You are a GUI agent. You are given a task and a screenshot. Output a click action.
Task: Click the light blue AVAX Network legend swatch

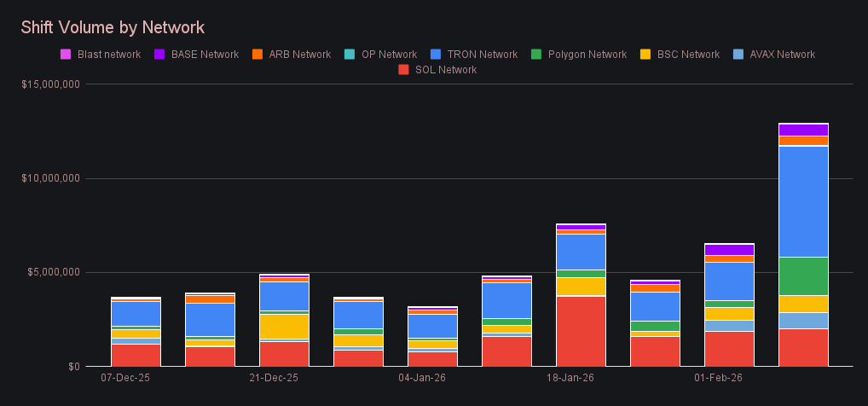(x=738, y=55)
